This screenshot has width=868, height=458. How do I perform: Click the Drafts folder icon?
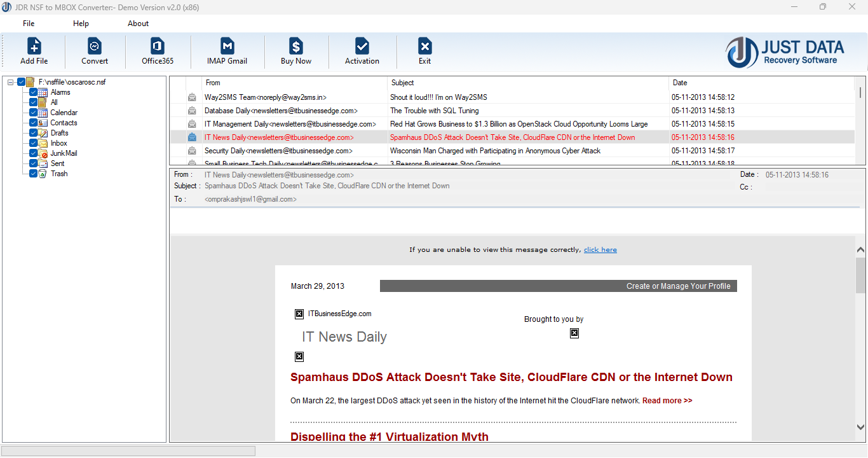pos(43,133)
